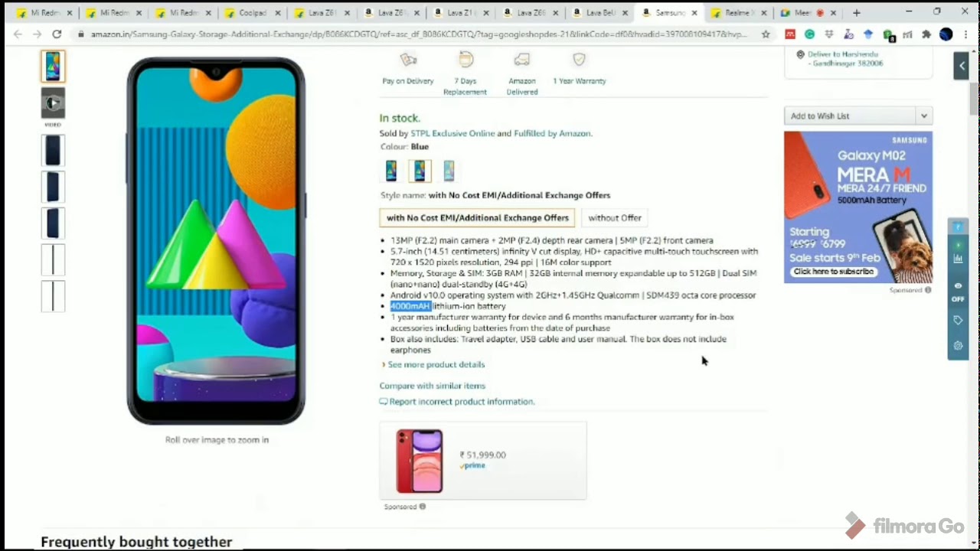This screenshot has width=980, height=551.
Task: Collapse the side panel arrow on right edge
Action: coord(962,66)
